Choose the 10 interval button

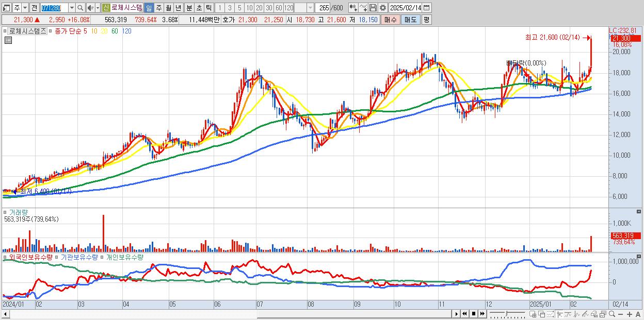[249, 8]
